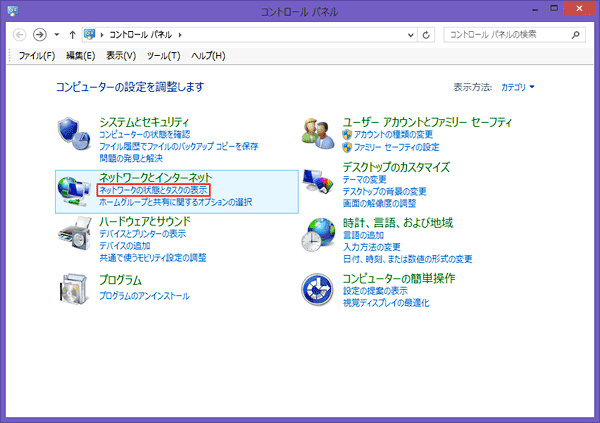Open プログラムのアンインストール link
The width and height of the screenshot is (600, 423).
(x=144, y=296)
